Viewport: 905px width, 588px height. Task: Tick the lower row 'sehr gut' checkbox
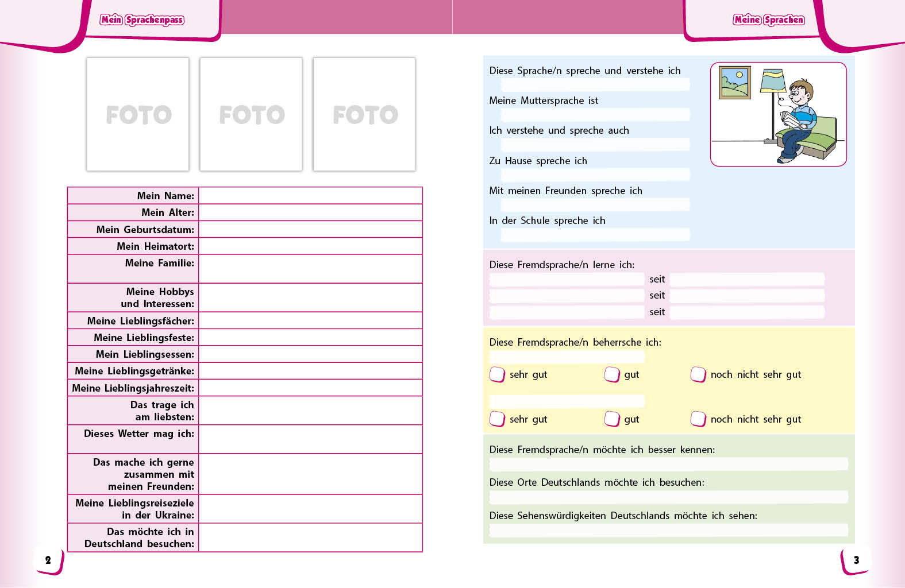(x=497, y=419)
